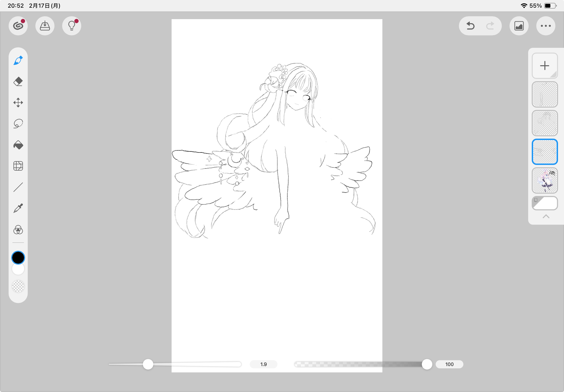Image resolution: width=564 pixels, height=392 pixels.
Task: Open the save/export tray menu
Action: point(45,26)
